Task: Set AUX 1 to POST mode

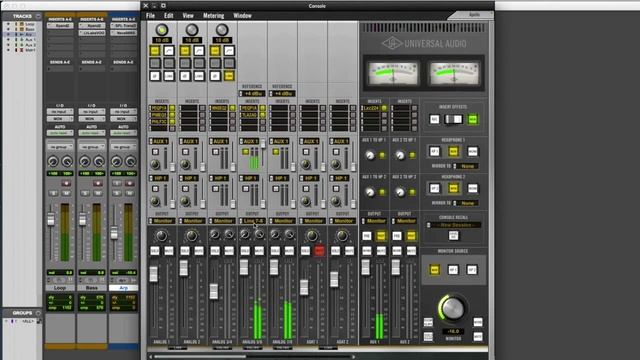Action: point(381,236)
